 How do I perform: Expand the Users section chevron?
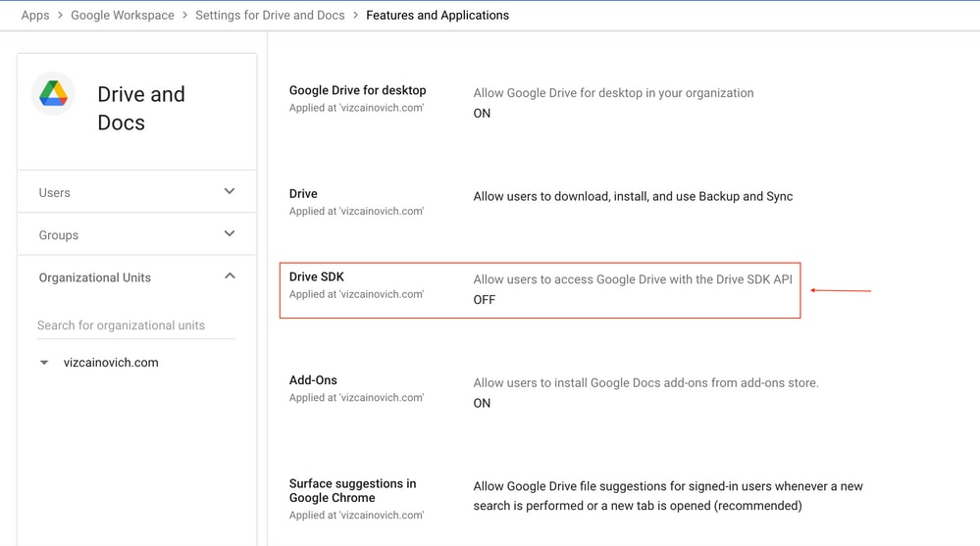[x=230, y=191]
